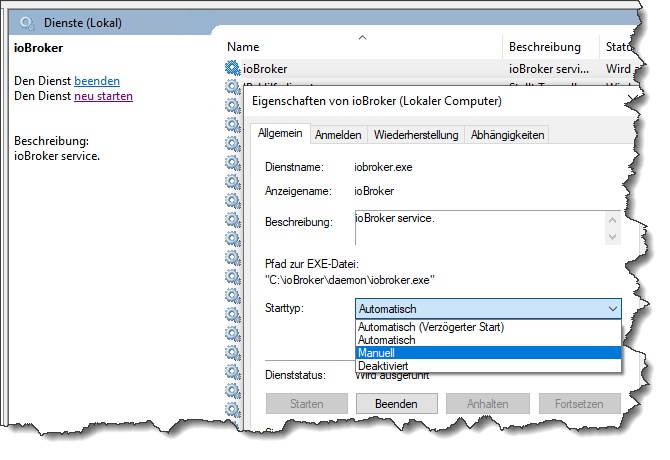670x460 pixels.
Task: Select Manuell start type
Action: [488, 353]
